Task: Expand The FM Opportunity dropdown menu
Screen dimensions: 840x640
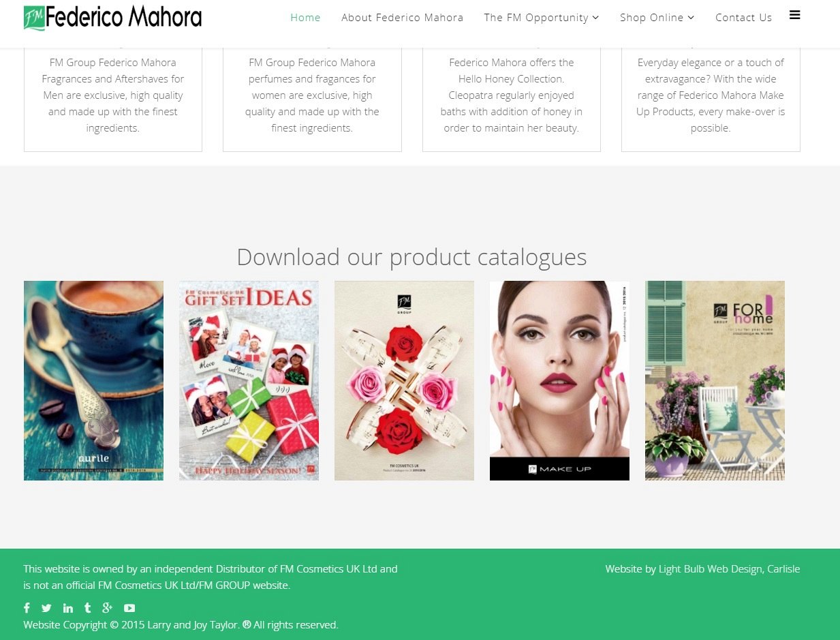Action: (x=542, y=18)
